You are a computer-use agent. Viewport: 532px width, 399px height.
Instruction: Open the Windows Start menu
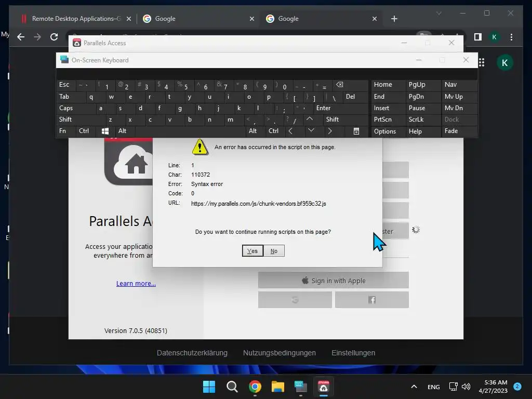pos(209,387)
